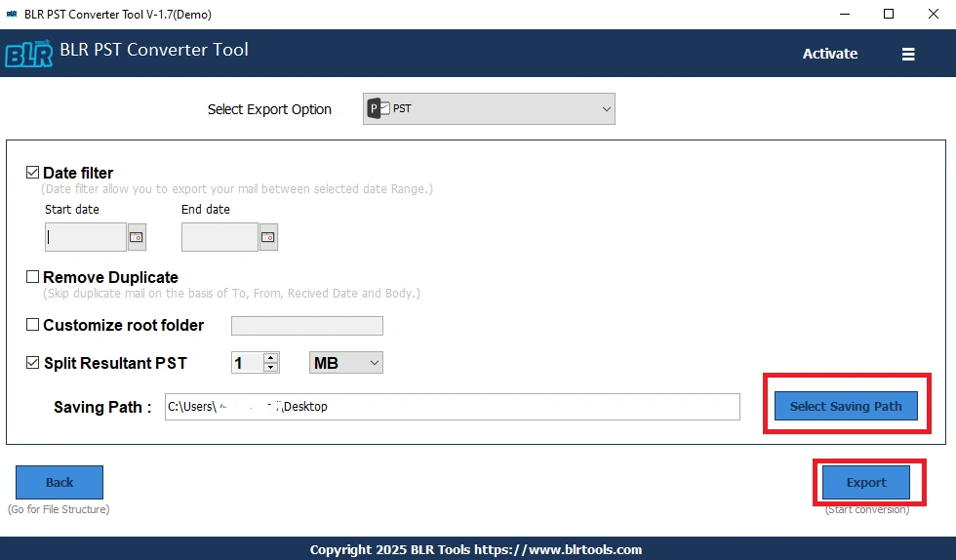
Task: Open the MB size unit dropdown
Action: tap(345, 362)
